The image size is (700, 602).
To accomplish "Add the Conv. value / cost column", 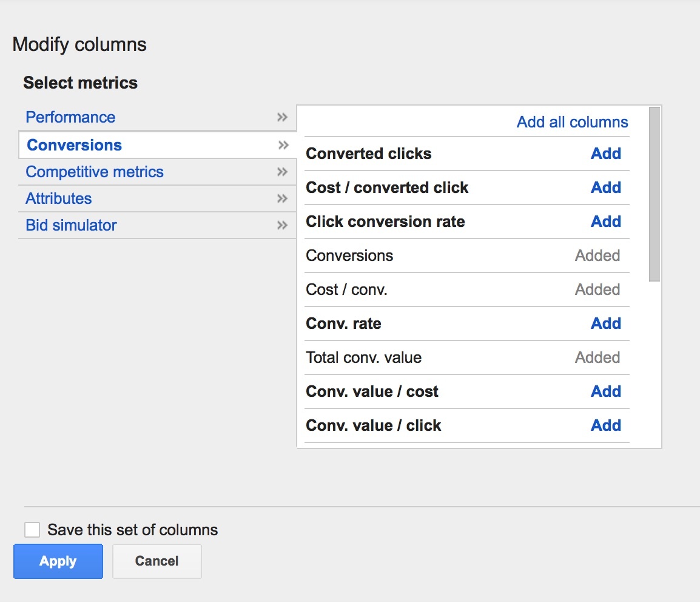I will coord(605,391).
